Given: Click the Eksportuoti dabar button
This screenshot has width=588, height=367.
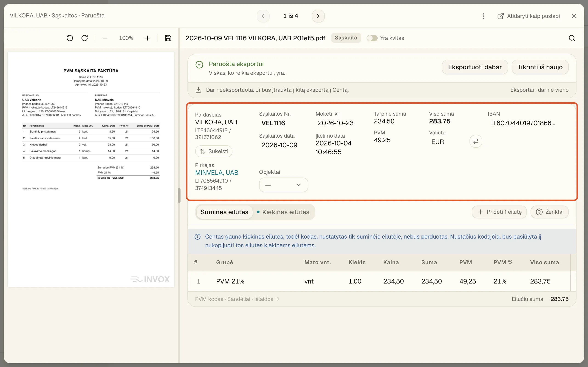Looking at the screenshot, I should (x=475, y=67).
